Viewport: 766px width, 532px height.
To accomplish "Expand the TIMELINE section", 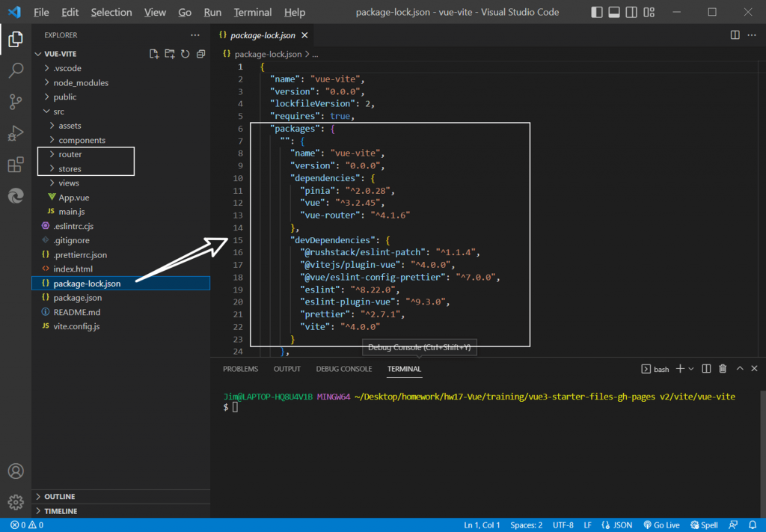I will [x=120, y=511].
